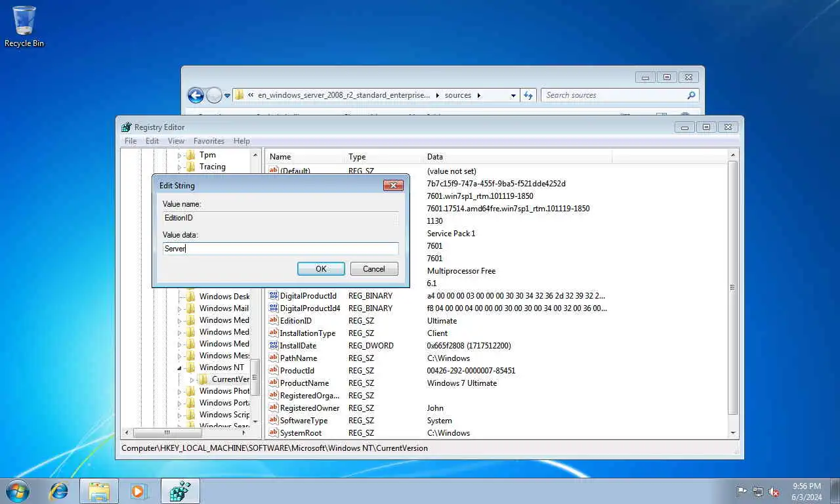Open the recent pages dropdown arrow in Explorer

click(228, 95)
